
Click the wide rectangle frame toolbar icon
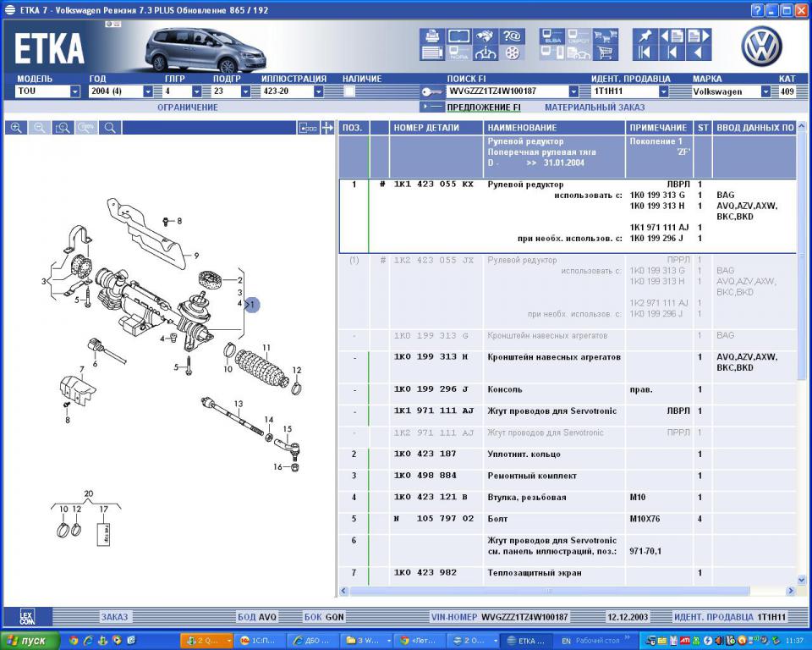458,36
